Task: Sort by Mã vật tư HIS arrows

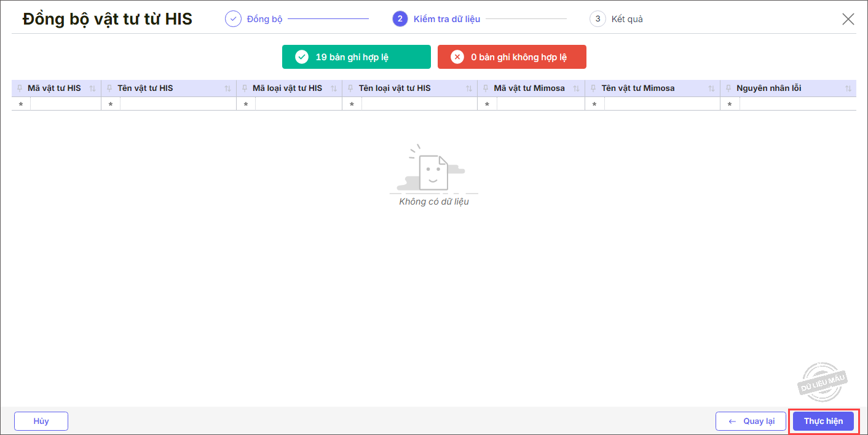Action: click(92, 88)
